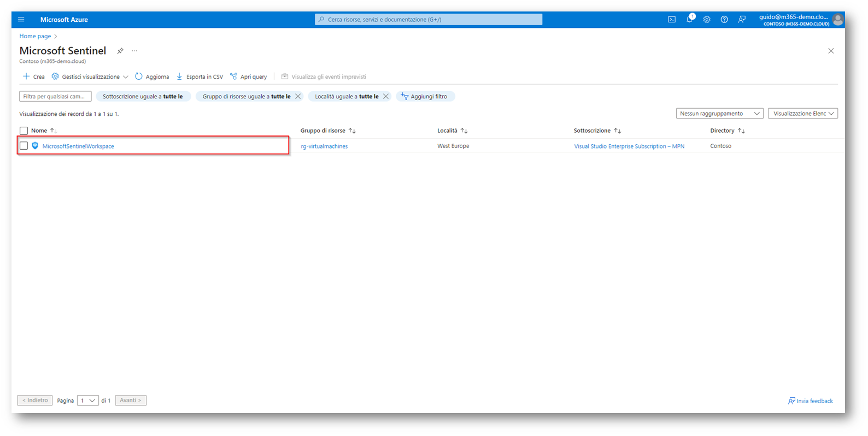Image resolution: width=868 pixels, height=436 pixels.
Task: Pin Microsoft Sentinel to dashboard
Action: point(120,51)
